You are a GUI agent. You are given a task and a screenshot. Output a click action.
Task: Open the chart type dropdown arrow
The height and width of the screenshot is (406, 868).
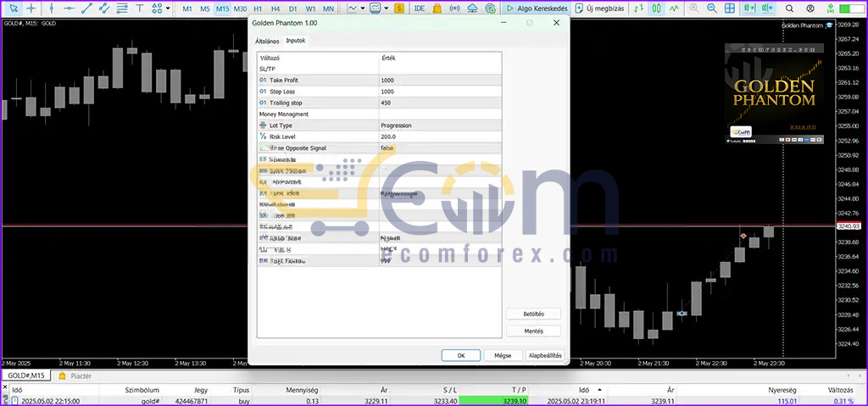pyautogui.click(x=363, y=8)
